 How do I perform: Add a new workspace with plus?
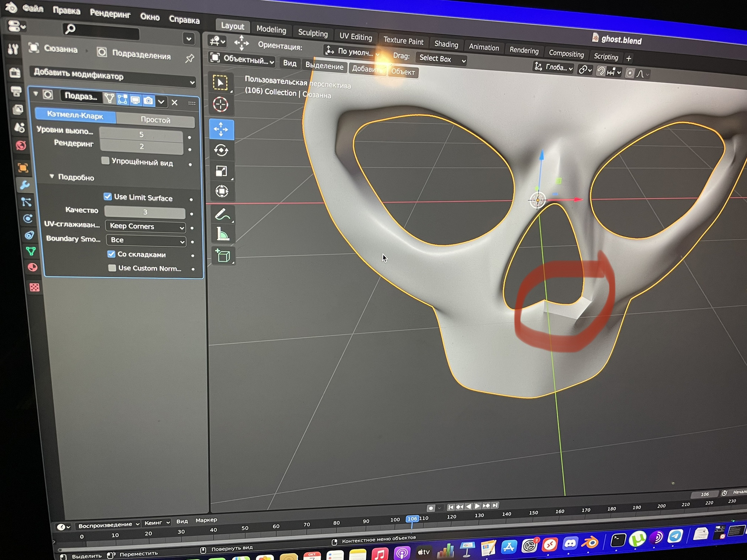coord(629,58)
